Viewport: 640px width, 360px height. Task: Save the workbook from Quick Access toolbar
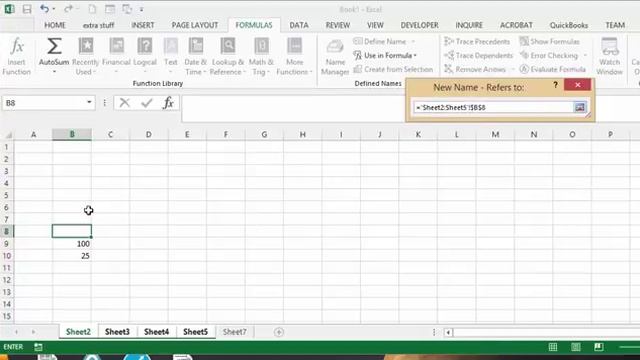pos(27,9)
